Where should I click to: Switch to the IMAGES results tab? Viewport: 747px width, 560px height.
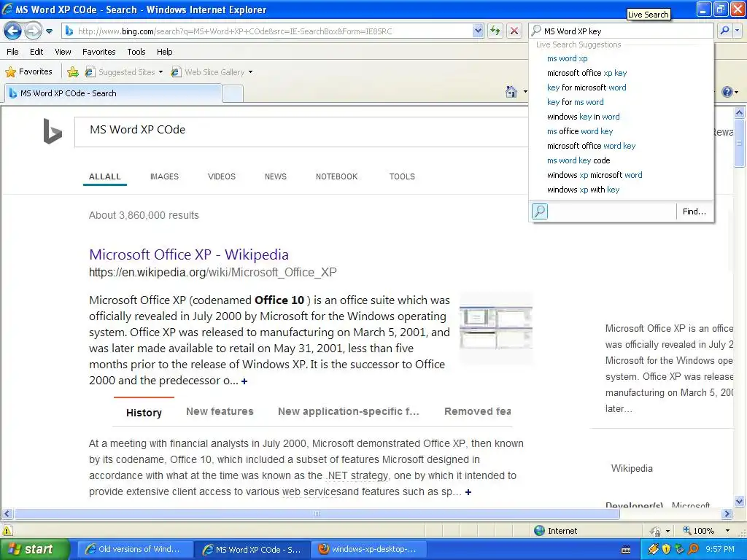point(164,176)
